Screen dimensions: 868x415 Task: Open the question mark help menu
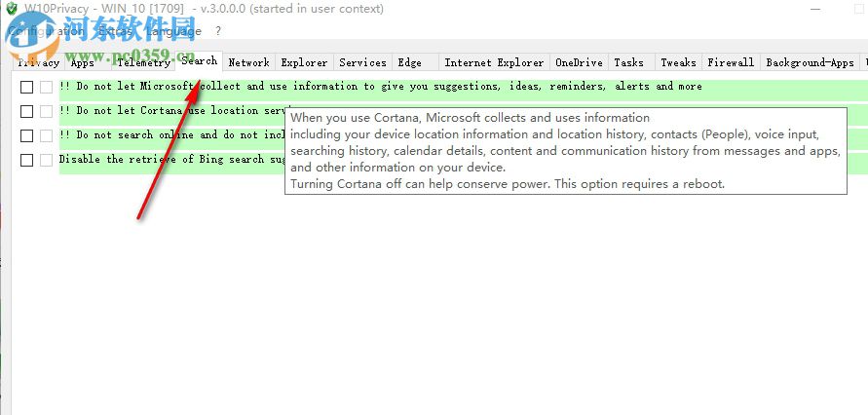point(218,31)
